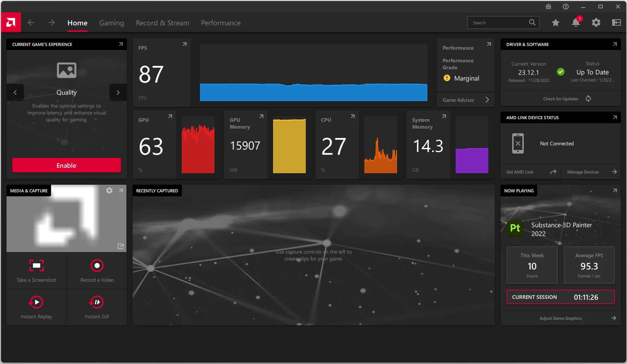Open the help question mark icon

[x=566, y=7]
